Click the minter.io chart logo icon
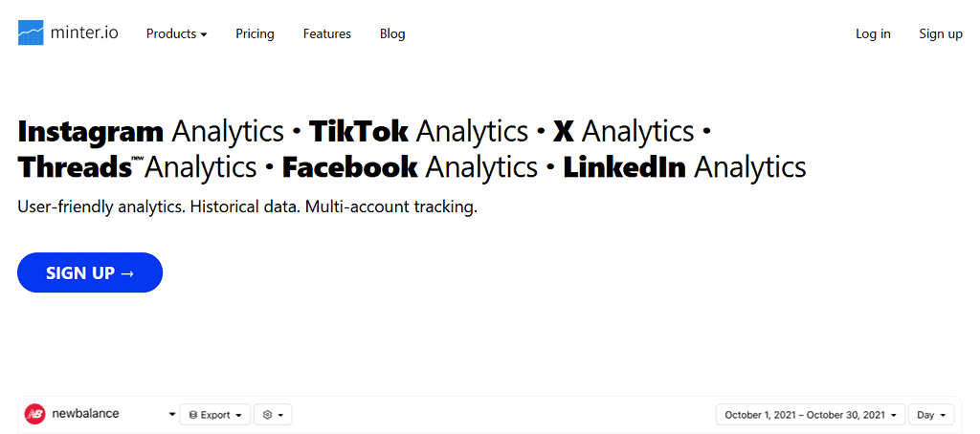This screenshot has height=434, width=980. tap(31, 33)
